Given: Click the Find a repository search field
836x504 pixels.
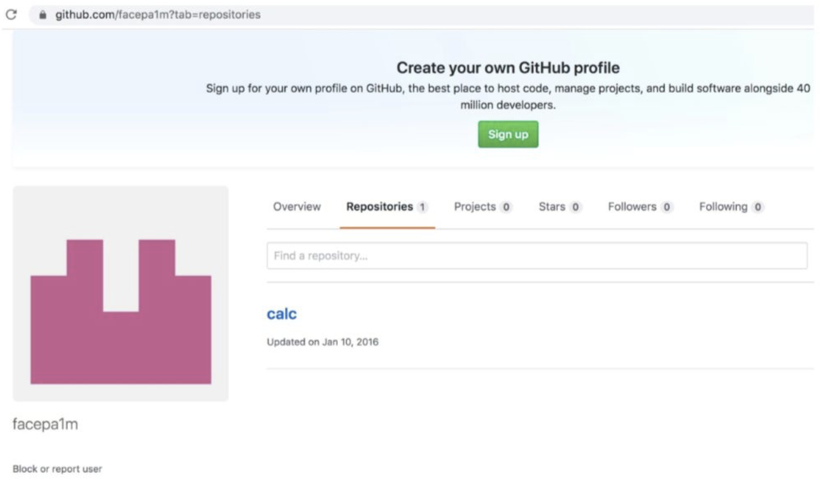Looking at the screenshot, I should click(537, 256).
